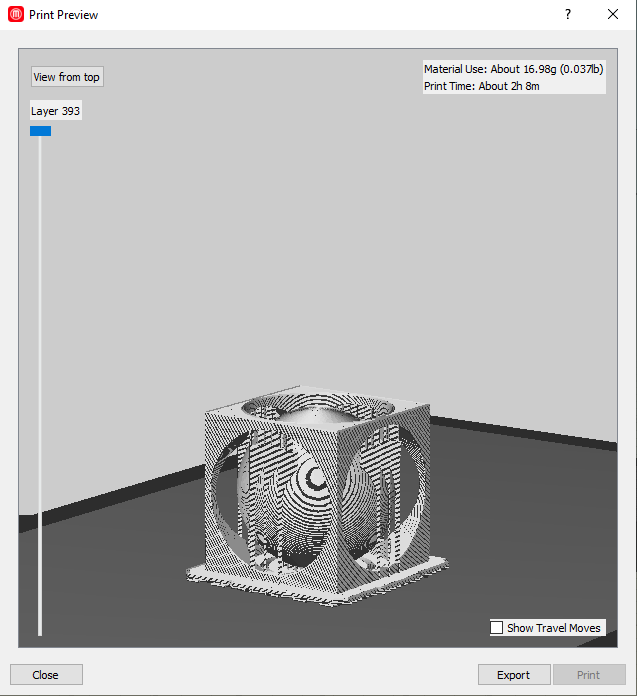This screenshot has width=637, height=696.
Task: Click the X to close the window
Action: (x=613, y=14)
